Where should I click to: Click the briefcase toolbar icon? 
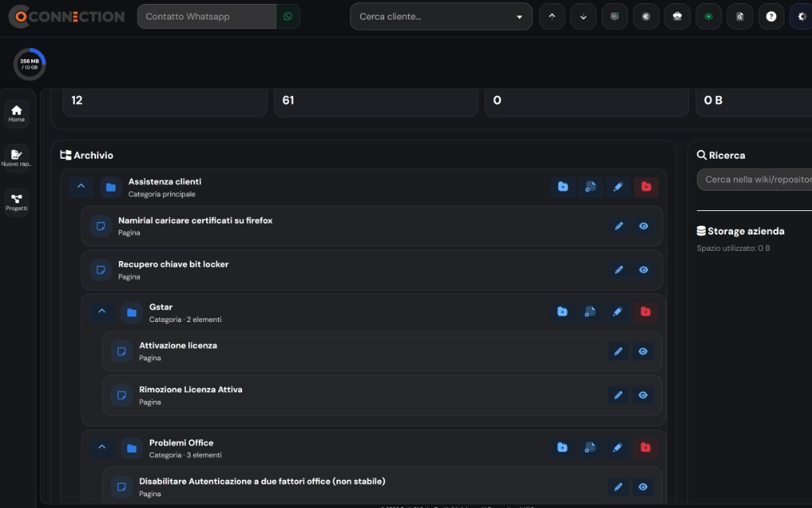(678, 16)
